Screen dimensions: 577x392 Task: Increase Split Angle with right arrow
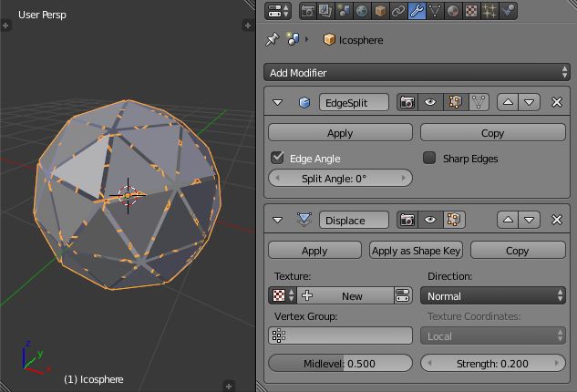click(x=404, y=178)
